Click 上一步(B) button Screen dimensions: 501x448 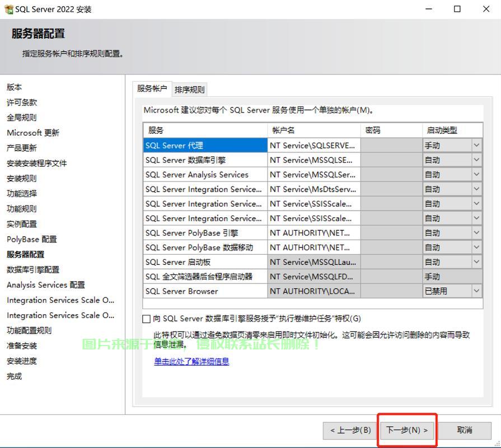(350, 431)
